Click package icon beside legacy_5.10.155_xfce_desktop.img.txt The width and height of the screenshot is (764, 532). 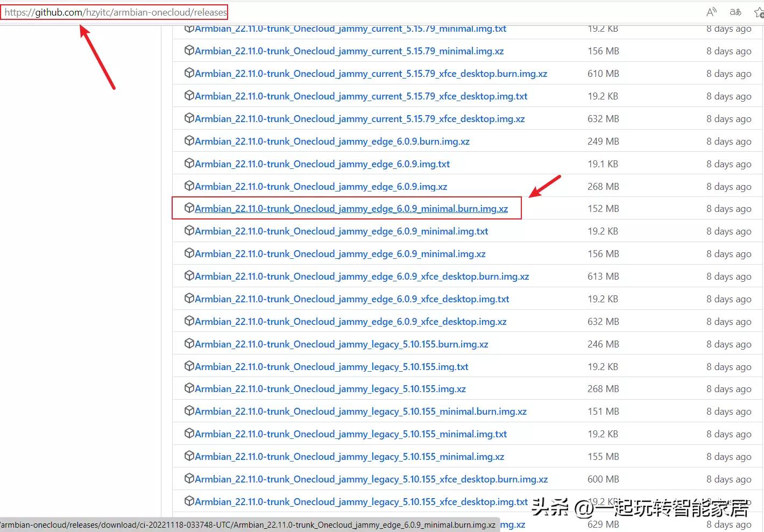point(189,501)
